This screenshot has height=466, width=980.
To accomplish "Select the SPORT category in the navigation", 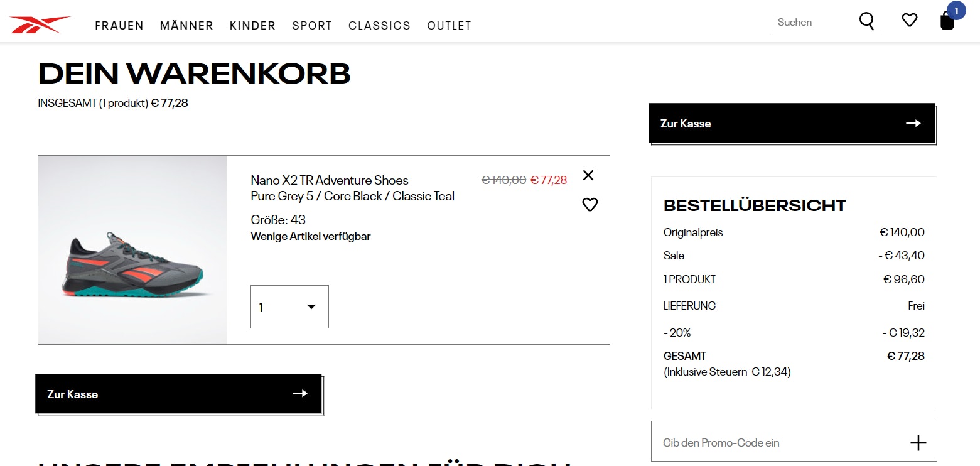I will 312,26.
